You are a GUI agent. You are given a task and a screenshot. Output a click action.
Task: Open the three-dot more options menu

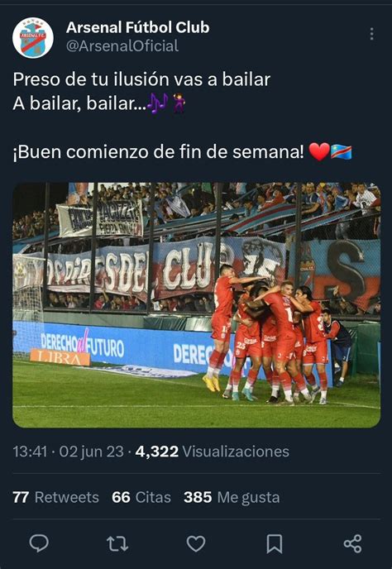tap(371, 34)
